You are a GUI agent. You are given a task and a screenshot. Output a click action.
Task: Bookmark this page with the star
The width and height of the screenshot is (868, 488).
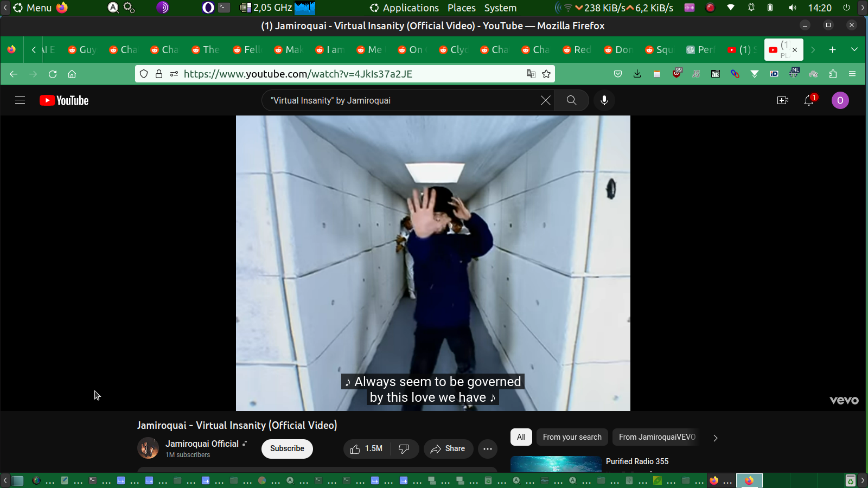[x=546, y=74]
